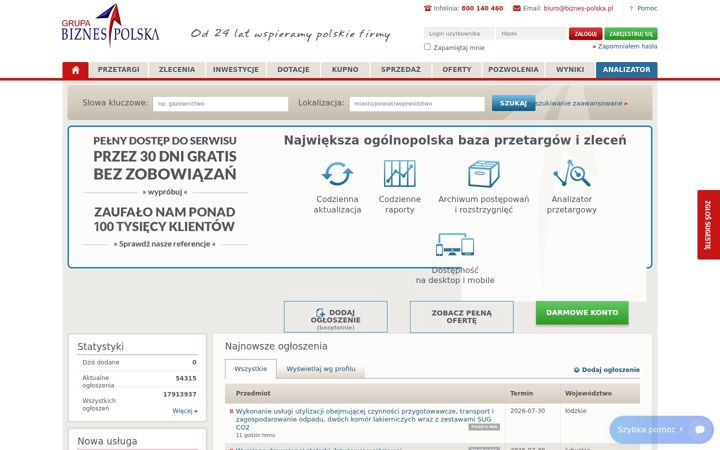Click the Więcej link in Statystyki

click(x=185, y=411)
